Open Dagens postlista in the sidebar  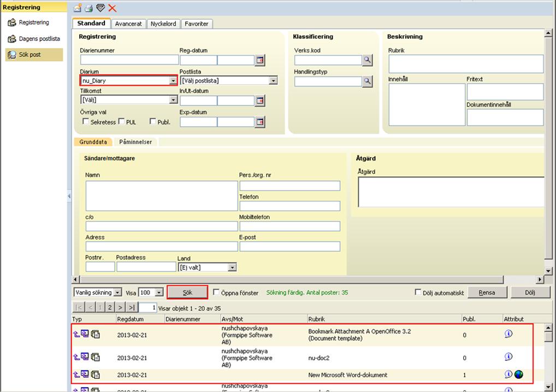34,39
